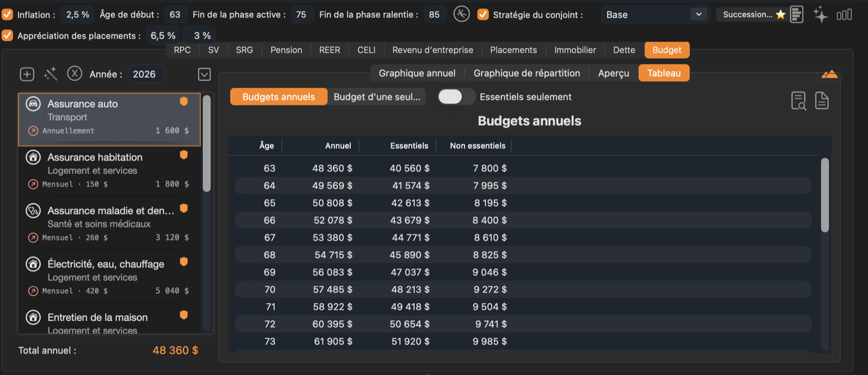The width and height of the screenshot is (868, 375).
Task: Click the Annuel column header
Action: point(338,146)
